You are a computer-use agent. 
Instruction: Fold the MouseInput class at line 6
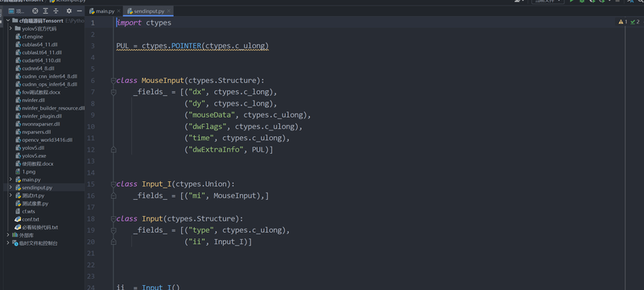pyautogui.click(x=114, y=81)
